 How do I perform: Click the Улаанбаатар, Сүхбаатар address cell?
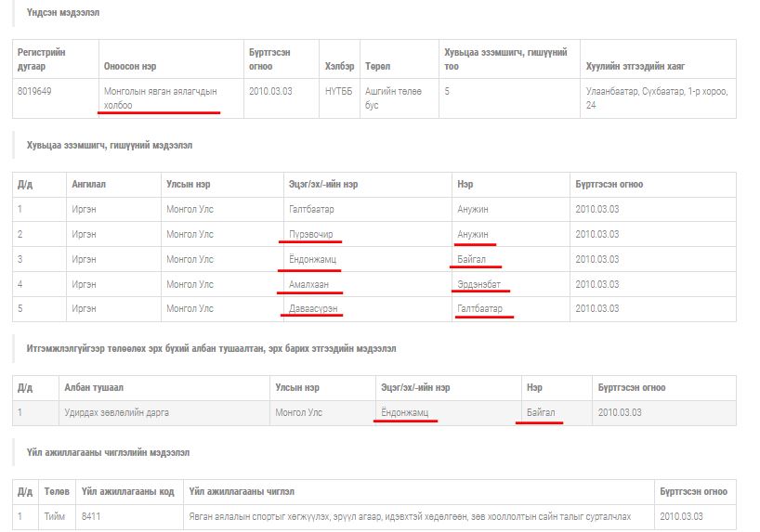(656, 97)
